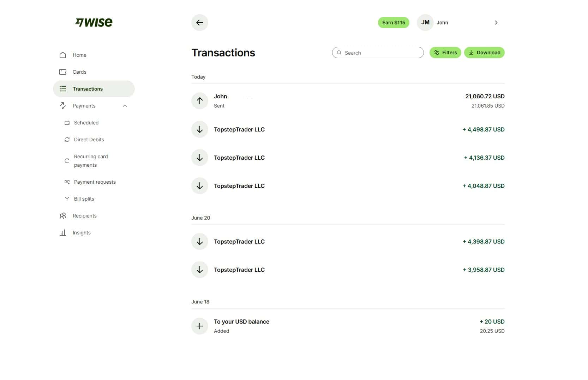588x380 pixels.
Task: Open Insights page
Action: tap(94, 233)
